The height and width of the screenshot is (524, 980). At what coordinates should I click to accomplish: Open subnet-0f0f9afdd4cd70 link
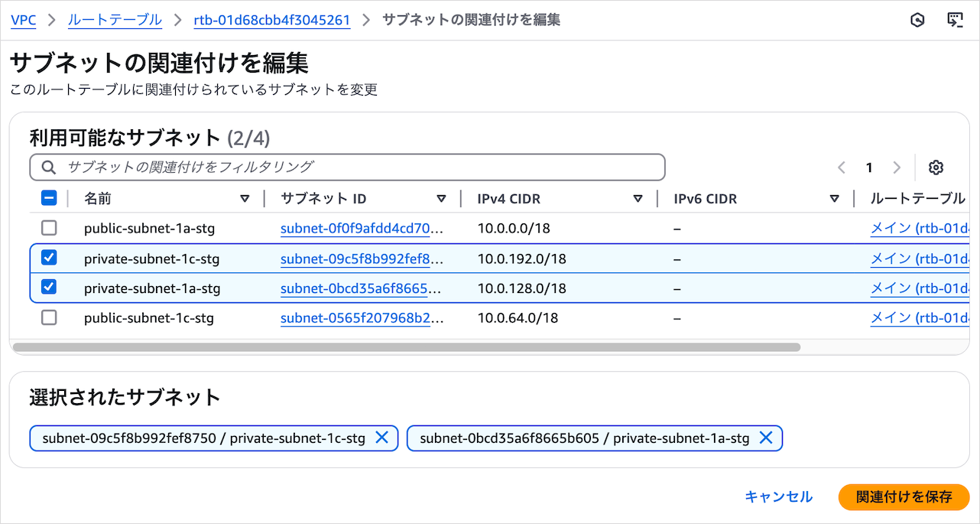tap(362, 228)
